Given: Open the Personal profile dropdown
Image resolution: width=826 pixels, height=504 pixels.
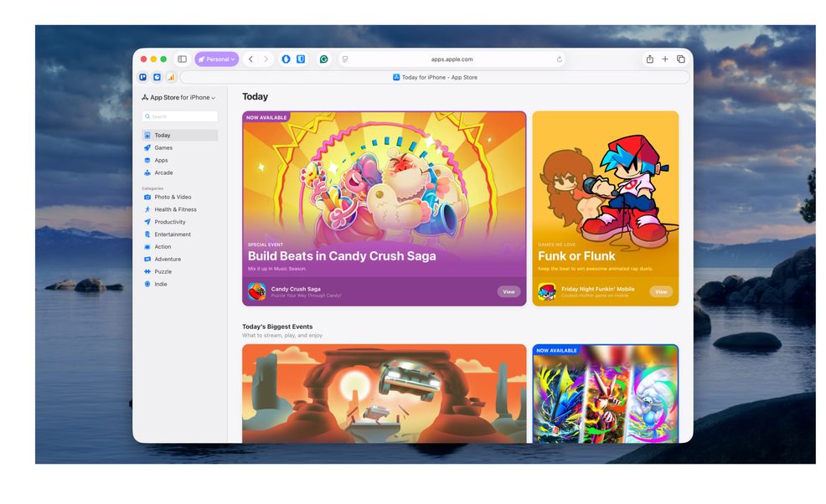Looking at the screenshot, I should pyautogui.click(x=216, y=59).
